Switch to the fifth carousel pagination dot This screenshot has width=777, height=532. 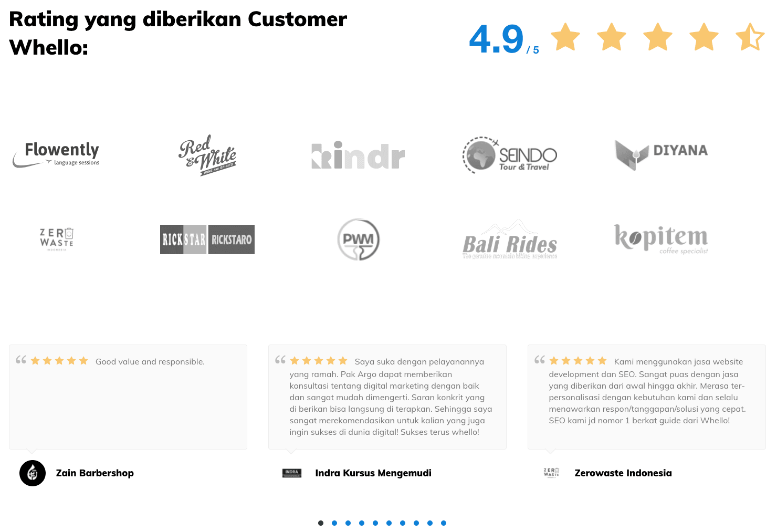(x=375, y=523)
